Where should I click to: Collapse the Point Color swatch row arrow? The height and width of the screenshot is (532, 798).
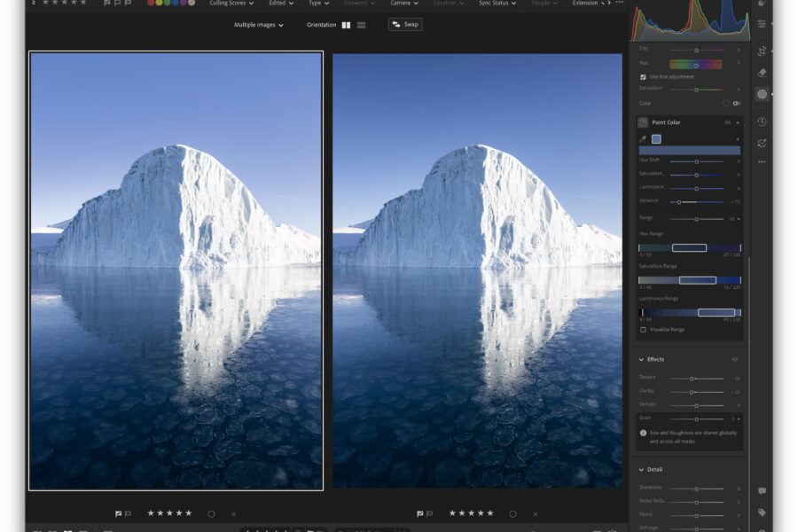pos(738,139)
